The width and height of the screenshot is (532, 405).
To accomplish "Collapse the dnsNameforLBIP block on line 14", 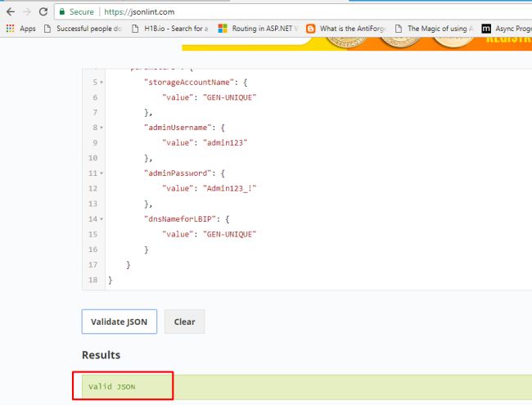I will tap(101, 219).
